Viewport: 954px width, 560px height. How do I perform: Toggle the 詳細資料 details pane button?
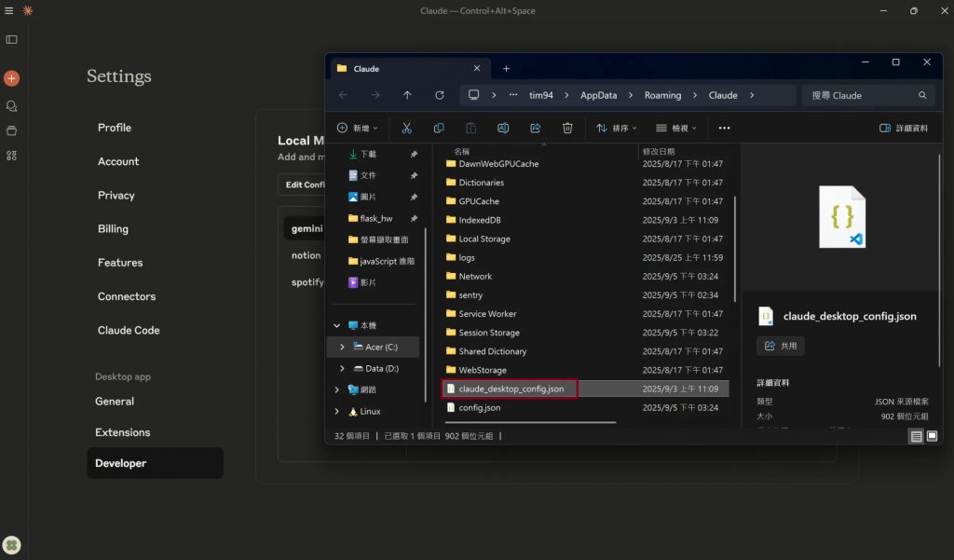pos(904,128)
